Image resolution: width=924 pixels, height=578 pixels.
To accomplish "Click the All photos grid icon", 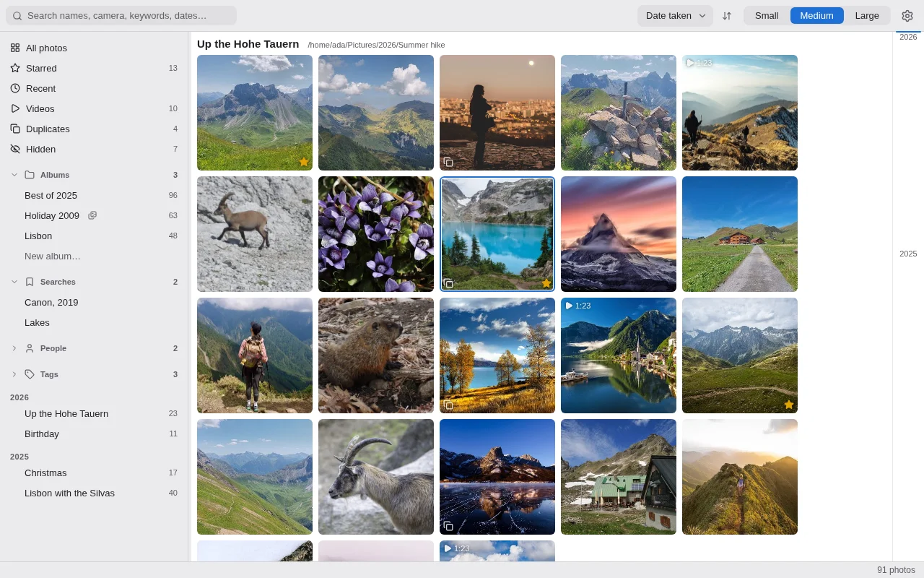I will 15,48.
